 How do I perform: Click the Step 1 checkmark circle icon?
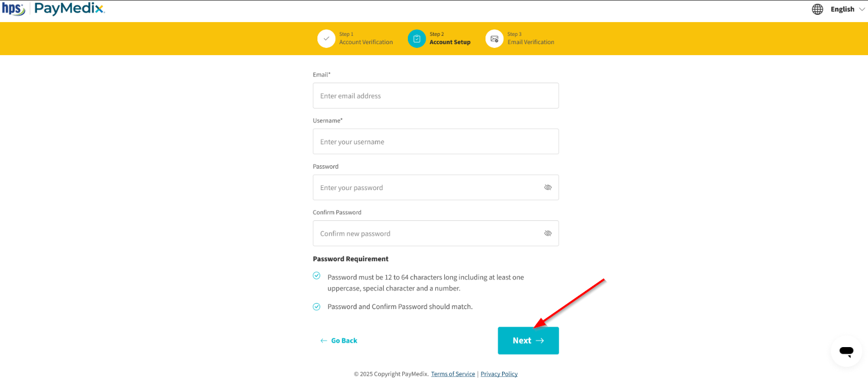tap(326, 39)
